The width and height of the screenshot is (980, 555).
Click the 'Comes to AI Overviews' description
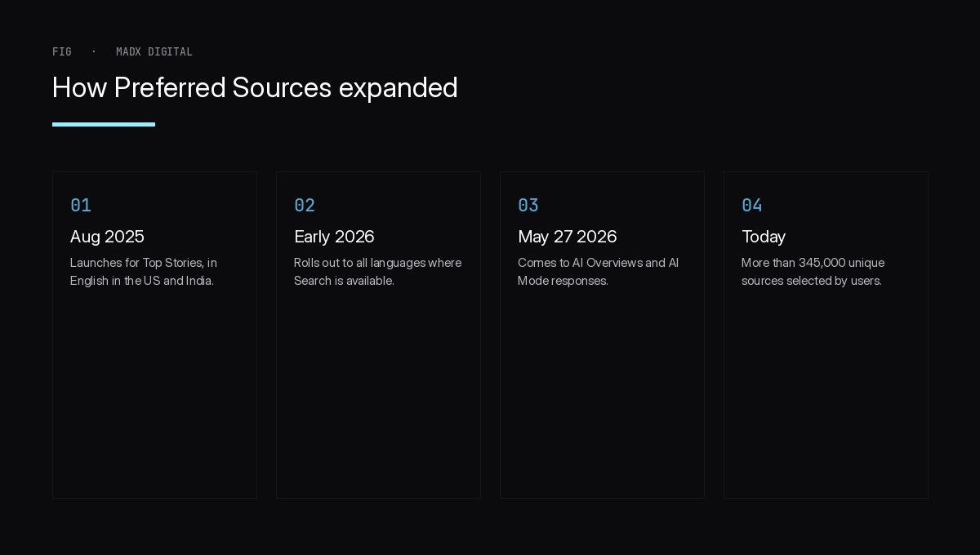(x=598, y=272)
